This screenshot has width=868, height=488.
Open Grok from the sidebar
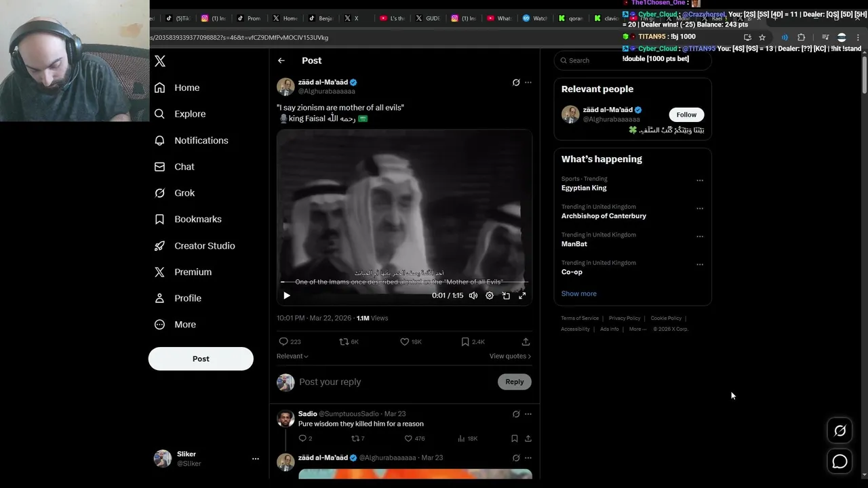click(x=174, y=193)
